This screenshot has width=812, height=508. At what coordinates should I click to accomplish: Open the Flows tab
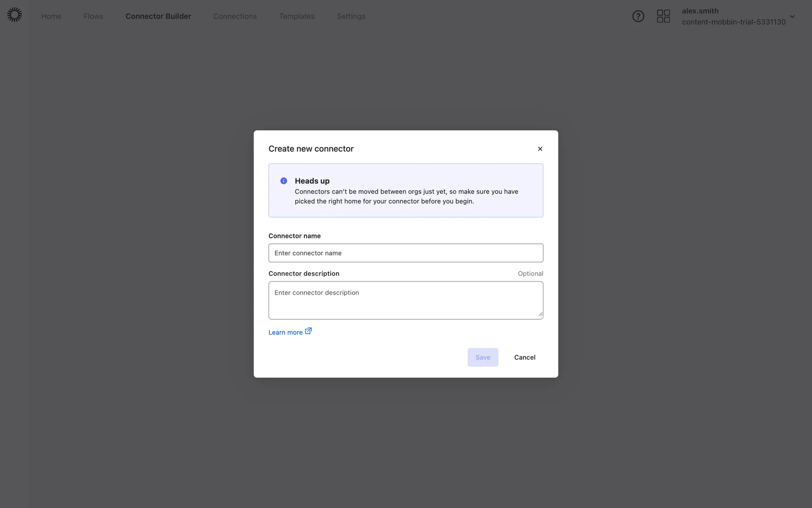click(x=93, y=16)
